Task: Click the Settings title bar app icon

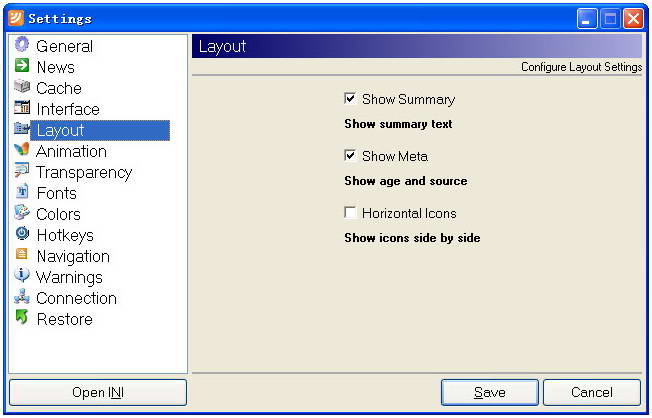Action: point(16,18)
